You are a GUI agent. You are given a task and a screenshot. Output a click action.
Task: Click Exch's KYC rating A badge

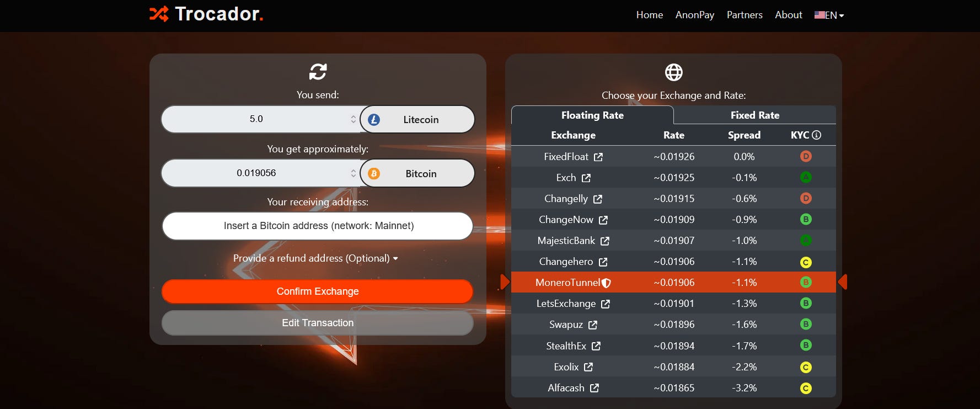[806, 177]
